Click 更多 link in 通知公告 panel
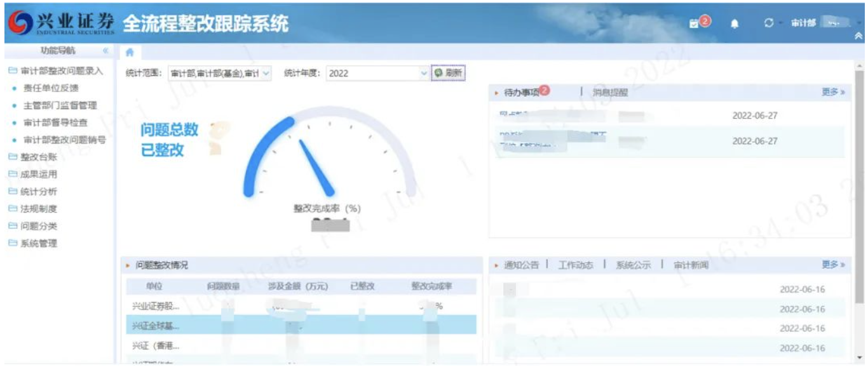 832,264
